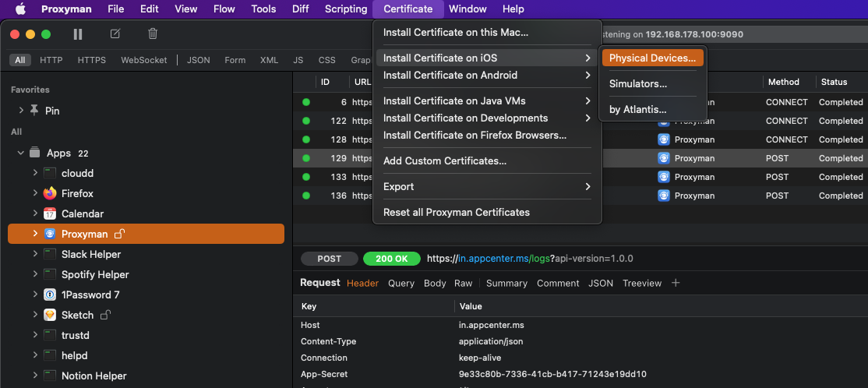Click the green status dot of row 133
The image size is (868, 388).
(x=306, y=177)
